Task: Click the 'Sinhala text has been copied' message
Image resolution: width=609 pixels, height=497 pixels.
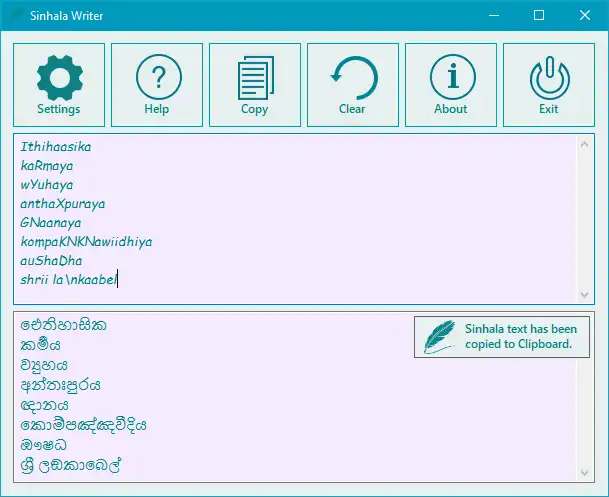Action: 520,336
